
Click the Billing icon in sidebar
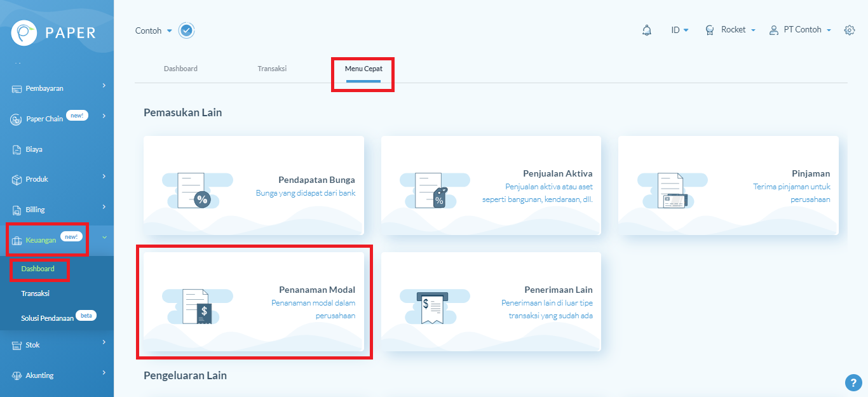click(x=17, y=210)
